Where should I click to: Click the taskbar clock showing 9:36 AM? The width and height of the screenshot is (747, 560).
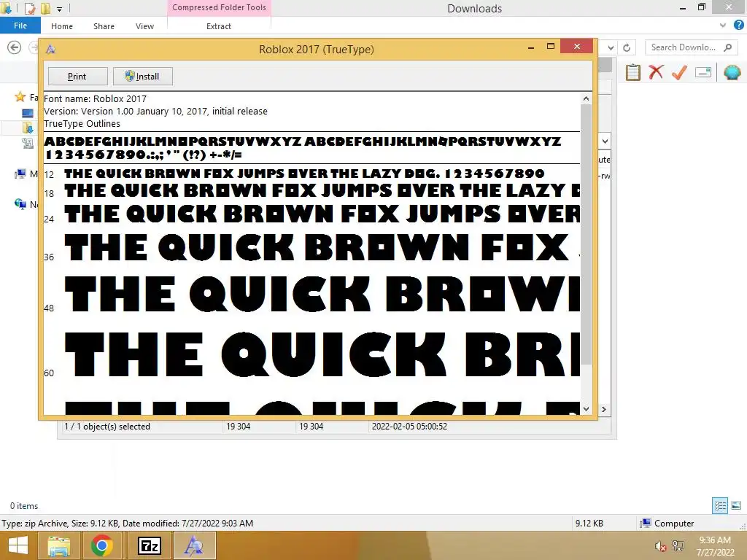(x=715, y=545)
